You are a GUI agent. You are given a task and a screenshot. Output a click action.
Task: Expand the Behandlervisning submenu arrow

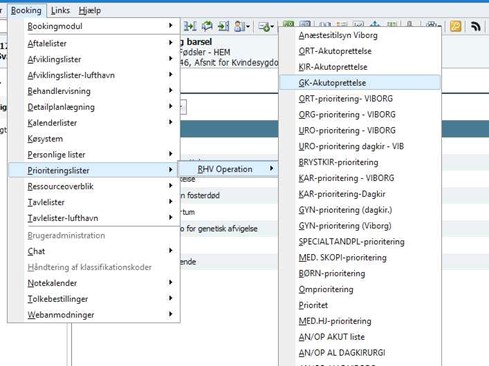[x=170, y=90]
